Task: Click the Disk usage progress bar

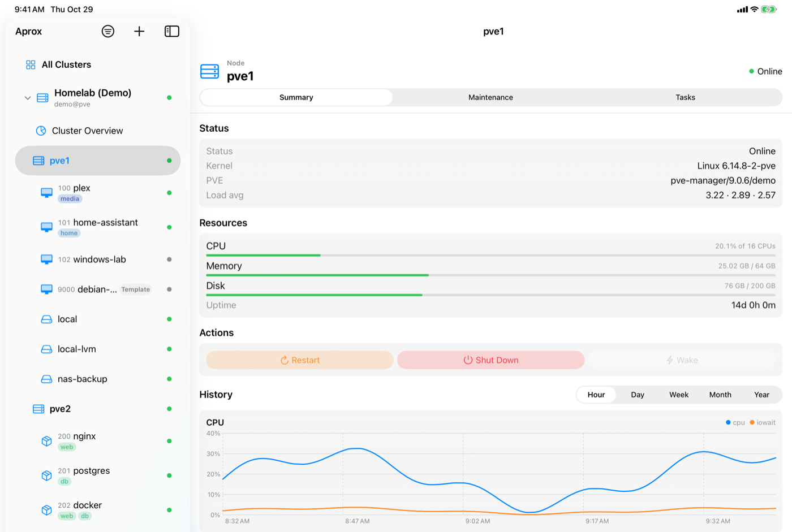Action: coord(490,295)
